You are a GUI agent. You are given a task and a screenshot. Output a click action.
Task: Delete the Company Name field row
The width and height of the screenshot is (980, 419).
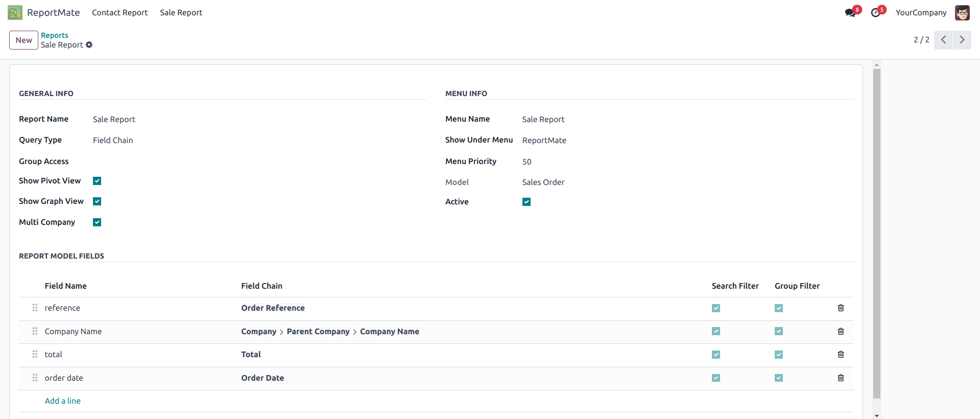click(x=841, y=332)
